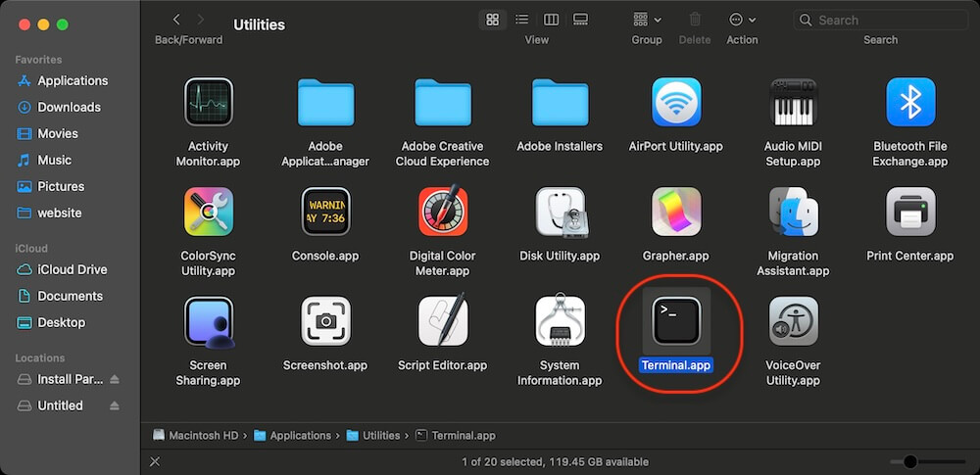Open the Digital Color Meter app

click(442, 213)
